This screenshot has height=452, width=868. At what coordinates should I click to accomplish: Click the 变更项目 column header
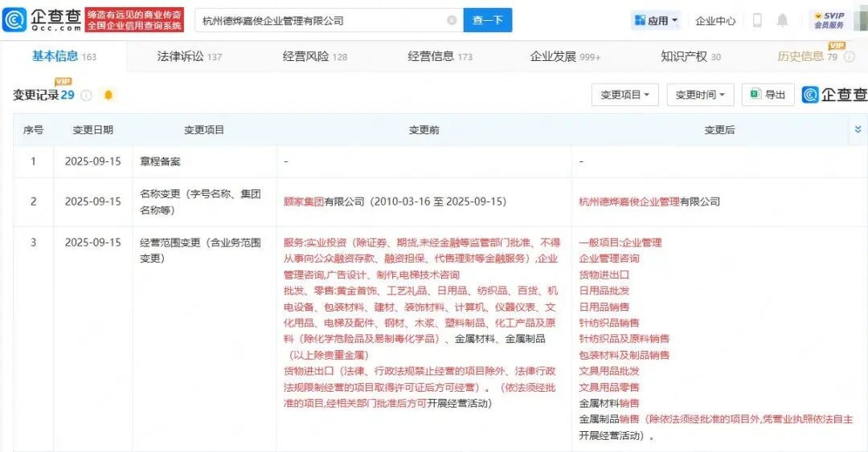pos(204,130)
